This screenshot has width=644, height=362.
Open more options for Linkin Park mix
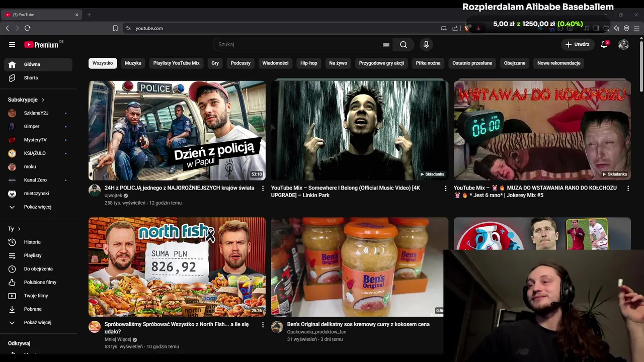point(445,189)
